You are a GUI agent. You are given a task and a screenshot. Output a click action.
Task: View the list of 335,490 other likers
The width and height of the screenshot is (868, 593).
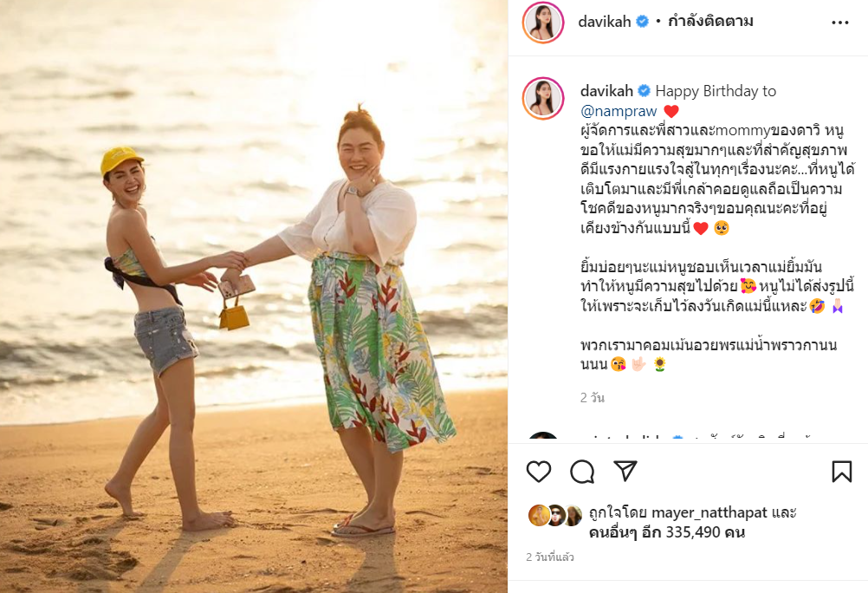tap(667, 532)
